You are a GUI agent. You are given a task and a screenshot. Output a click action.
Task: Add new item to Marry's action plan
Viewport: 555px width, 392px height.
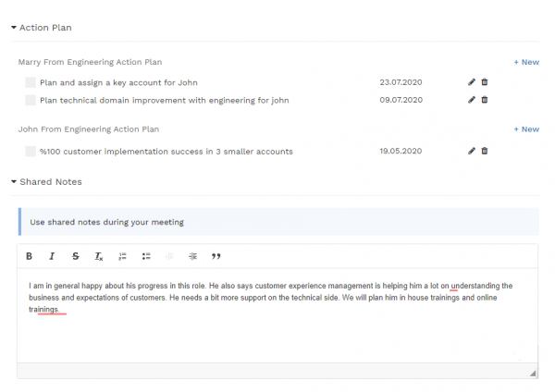(526, 62)
